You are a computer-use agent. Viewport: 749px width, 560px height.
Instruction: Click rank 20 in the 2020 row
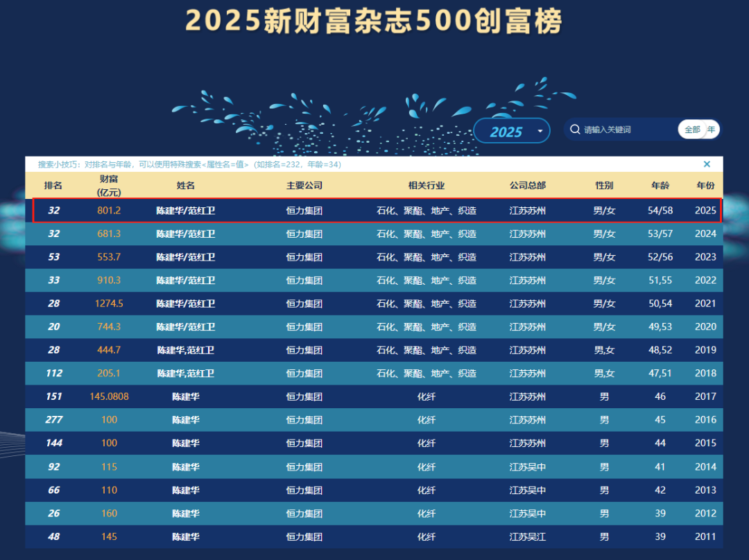pyautogui.click(x=53, y=326)
